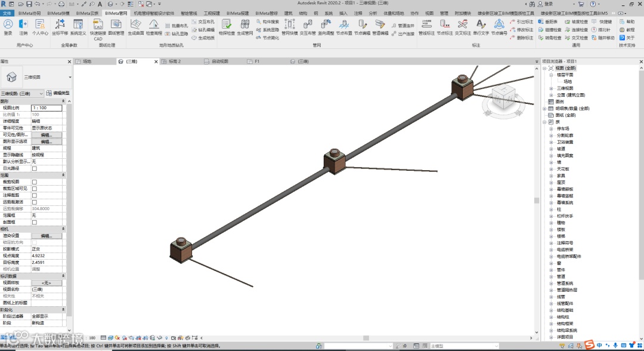Expand the 停车场 family node

[551, 129]
